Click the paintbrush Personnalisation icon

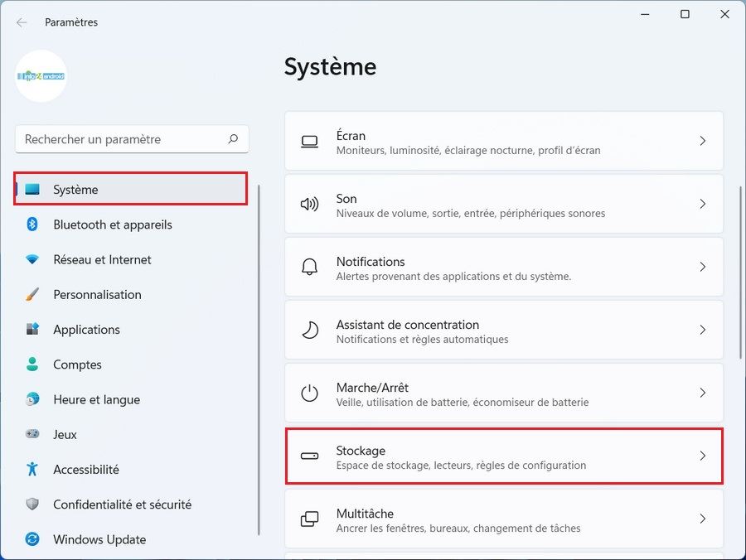tap(32, 295)
